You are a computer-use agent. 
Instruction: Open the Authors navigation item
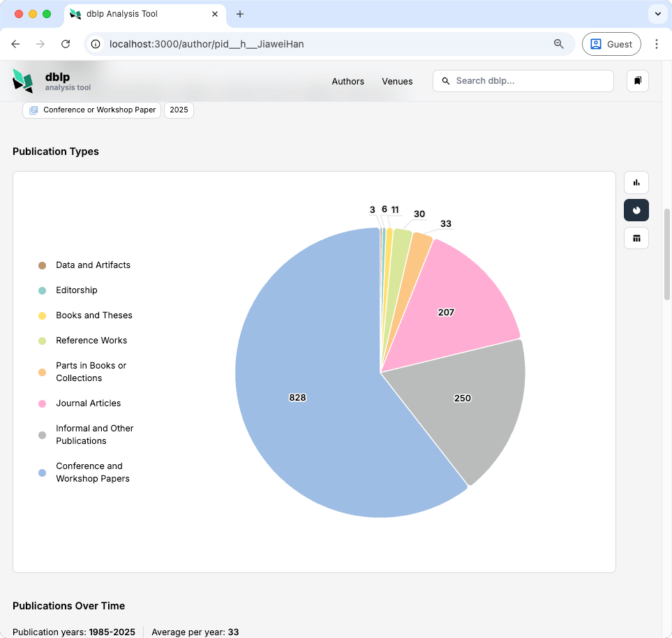point(348,82)
